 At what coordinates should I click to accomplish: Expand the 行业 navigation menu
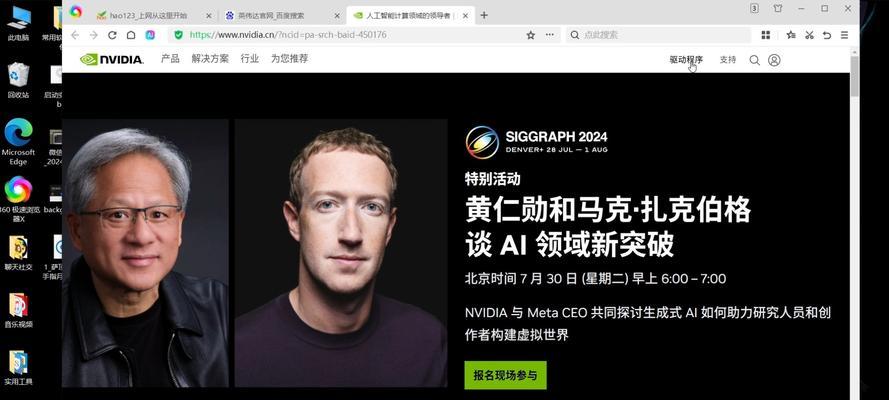[x=249, y=58]
